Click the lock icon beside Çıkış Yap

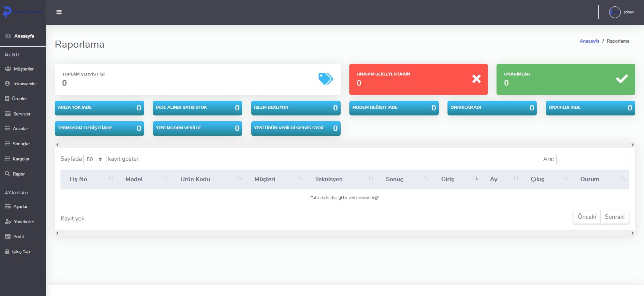click(7, 251)
